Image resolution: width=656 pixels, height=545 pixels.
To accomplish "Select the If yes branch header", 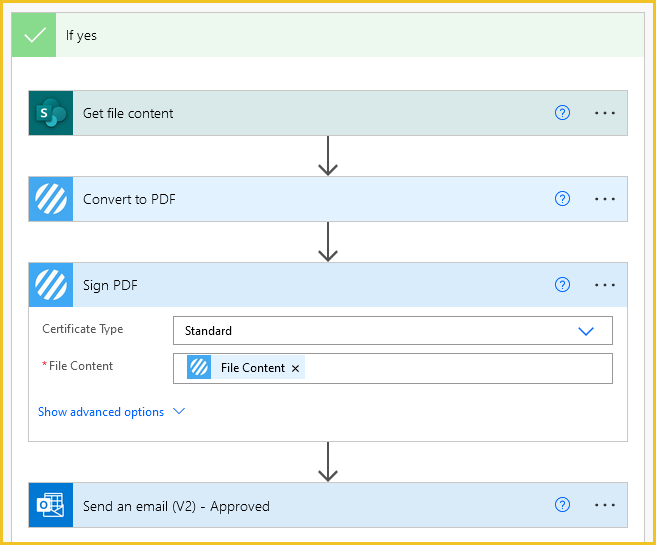I will tap(300, 35).
